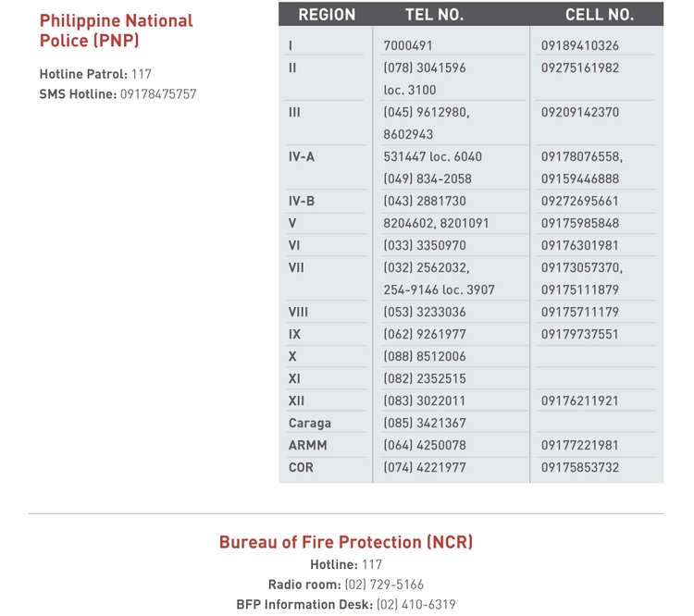Select the TEL NO. column header
This screenshot has height=616, width=694.
pos(434,15)
